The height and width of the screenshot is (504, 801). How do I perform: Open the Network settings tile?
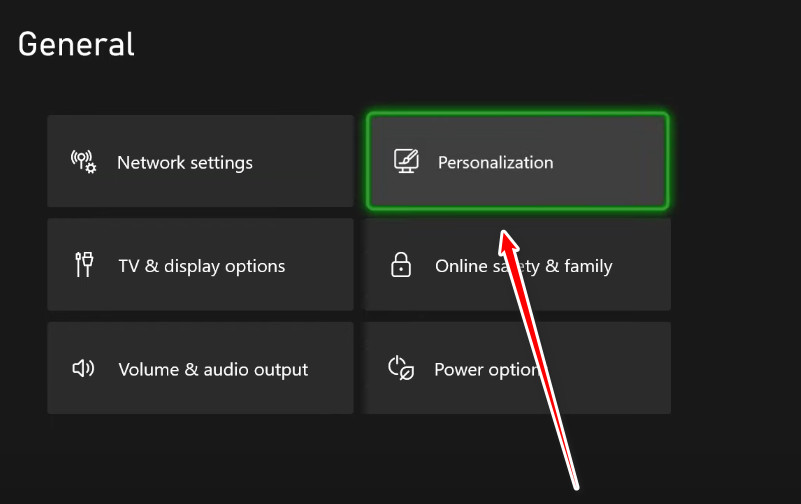tap(200, 161)
